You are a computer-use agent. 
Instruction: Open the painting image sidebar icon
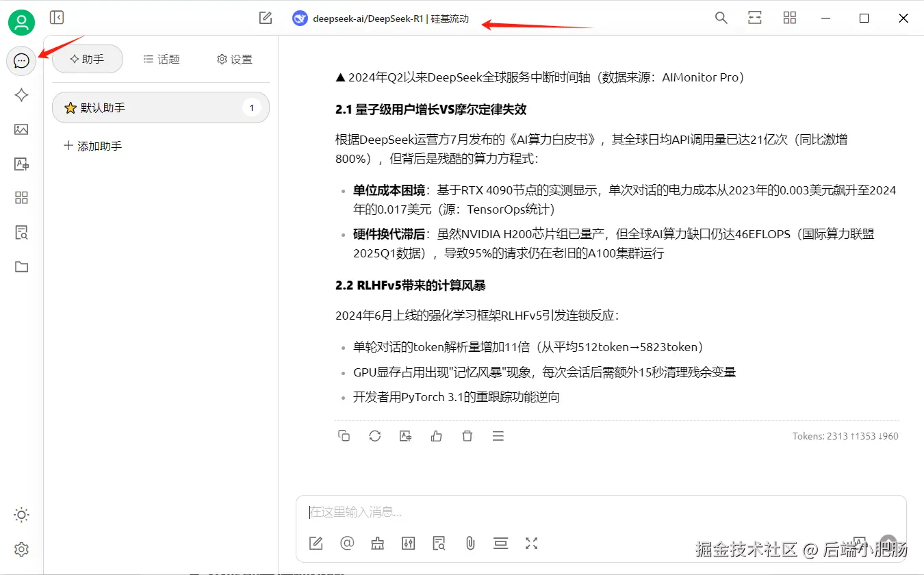click(x=21, y=129)
